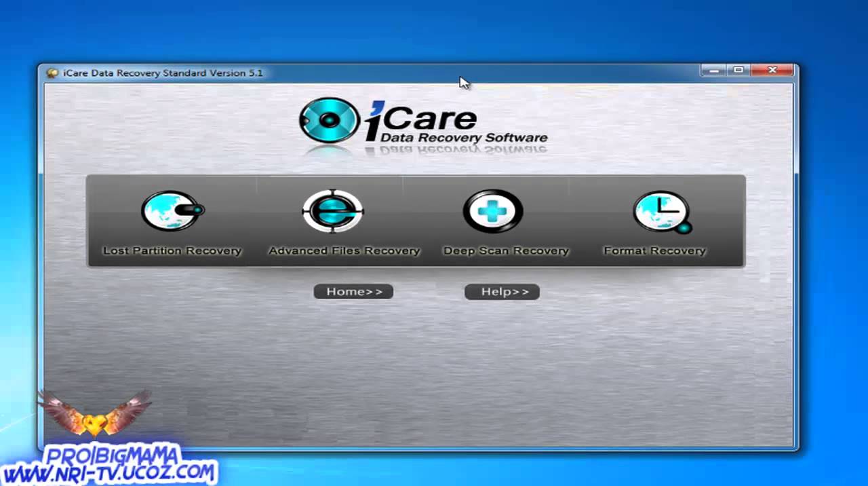Viewport: 868px width, 486px height.
Task: Open the Help>> button
Action: 502,291
